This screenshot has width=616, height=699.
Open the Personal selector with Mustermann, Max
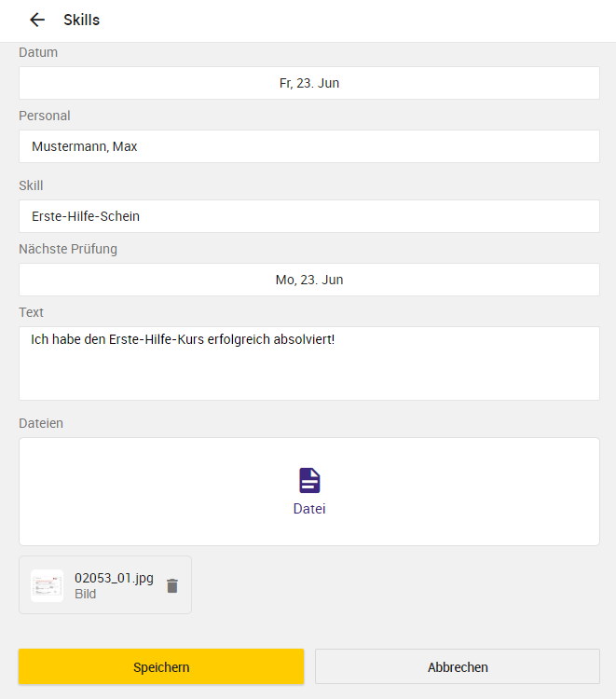click(309, 146)
